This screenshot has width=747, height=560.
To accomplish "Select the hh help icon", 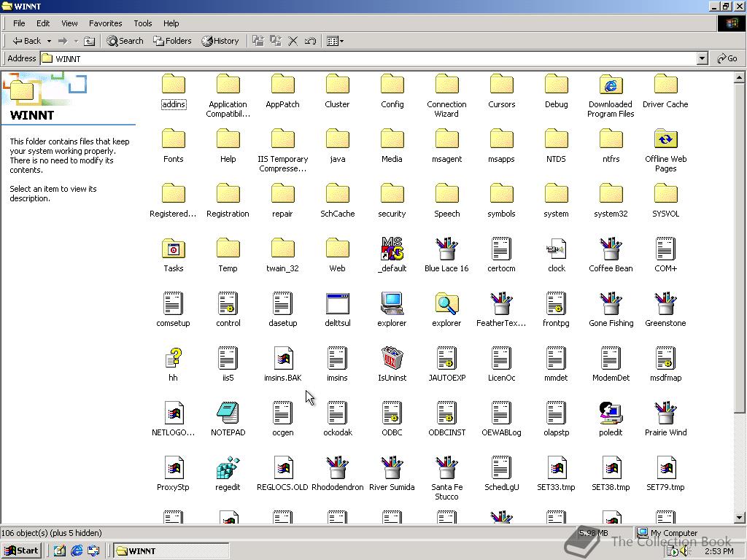I will (174, 358).
